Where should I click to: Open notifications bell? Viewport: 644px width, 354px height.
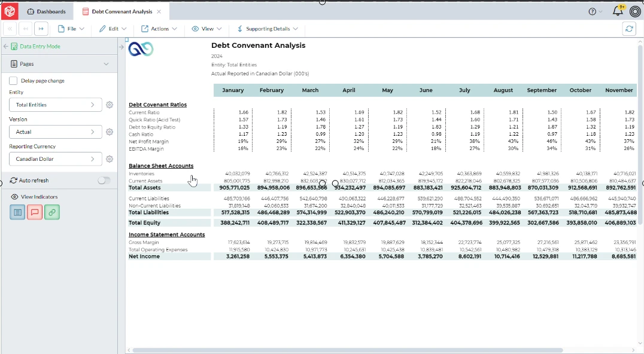618,11
